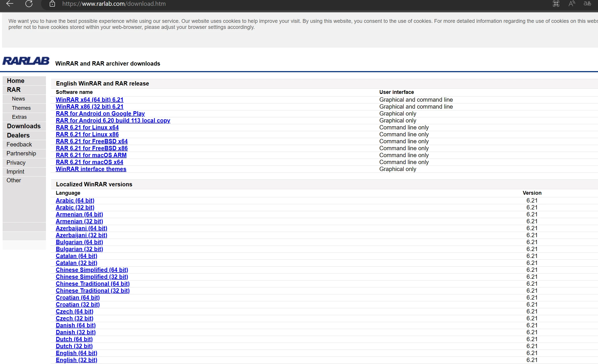Open Feedback in sidebar
This screenshot has height=364, width=598.
pyautogui.click(x=19, y=144)
